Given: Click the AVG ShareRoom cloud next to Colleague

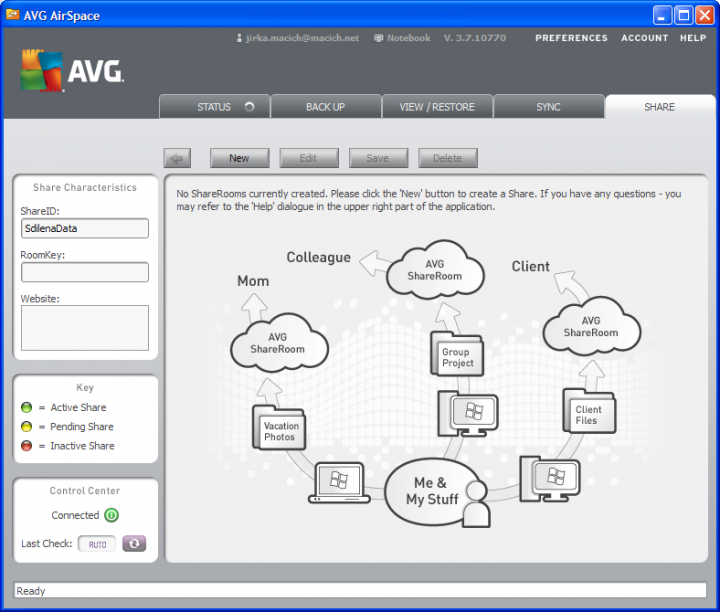Looking at the screenshot, I should tap(435, 270).
